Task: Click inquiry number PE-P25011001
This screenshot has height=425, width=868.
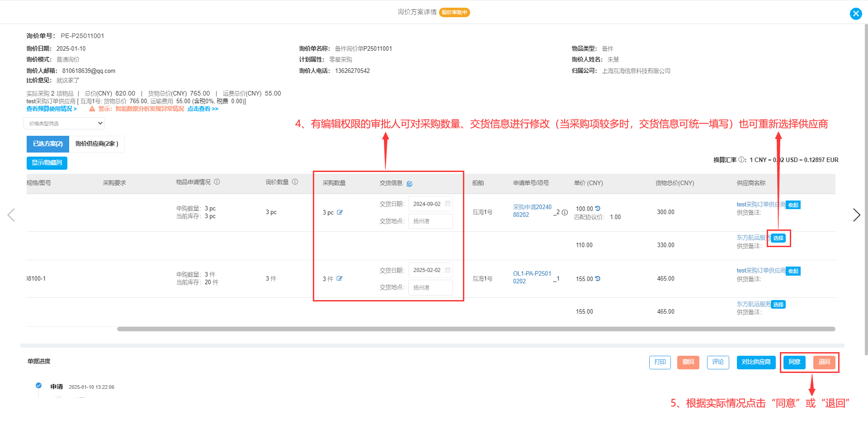Action: click(x=82, y=36)
